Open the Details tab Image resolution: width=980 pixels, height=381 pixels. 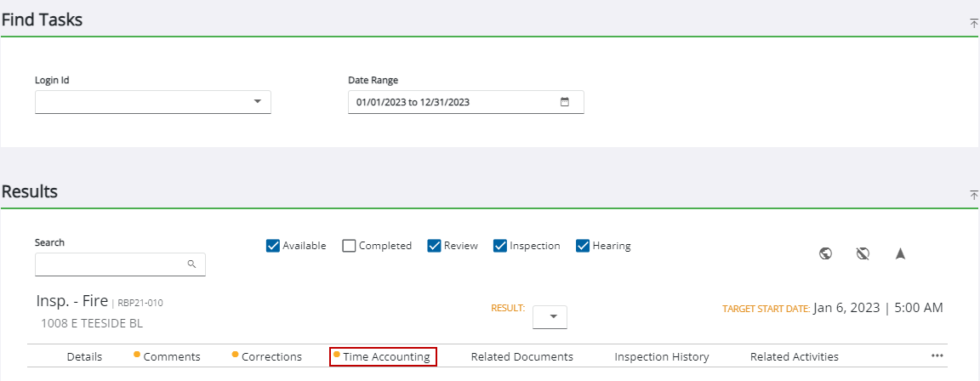(84, 356)
